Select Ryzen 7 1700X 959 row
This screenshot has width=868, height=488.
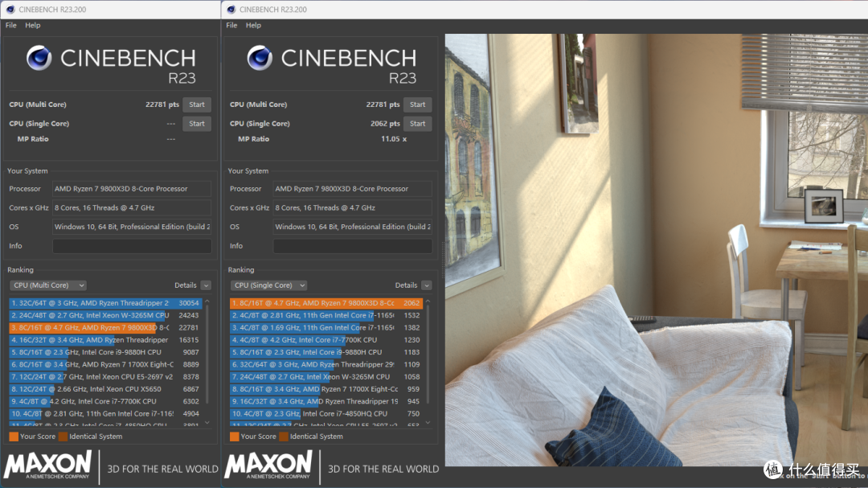point(326,389)
